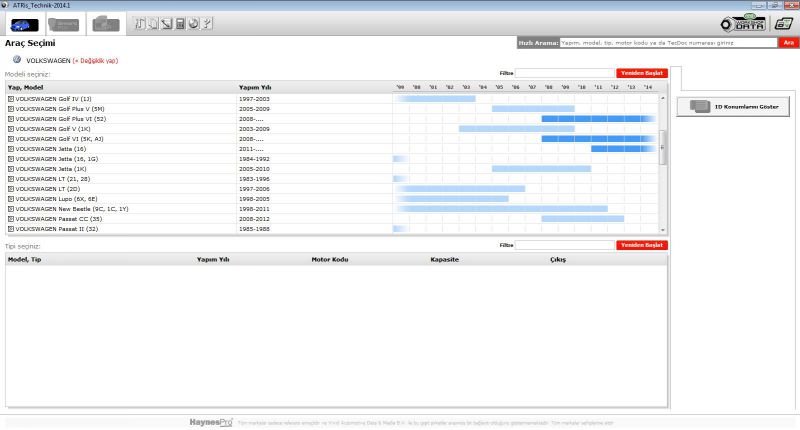Click Yeniden Başlat above the model list
The width and height of the screenshot is (800, 430).
coord(642,73)
